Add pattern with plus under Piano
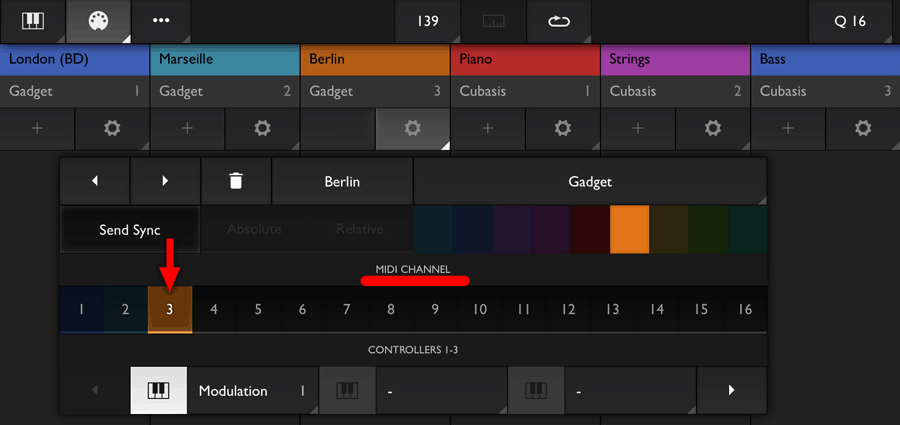The width and height of the screenshot is (900, 425). 488,129
